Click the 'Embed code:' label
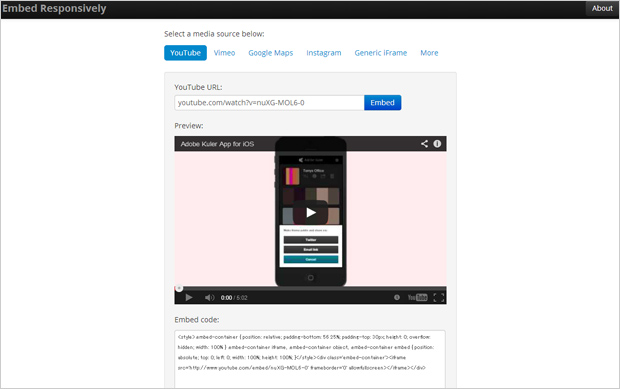The height and width of the screenshot is (389, 620). pyautogui.click(x=197, y=319)
